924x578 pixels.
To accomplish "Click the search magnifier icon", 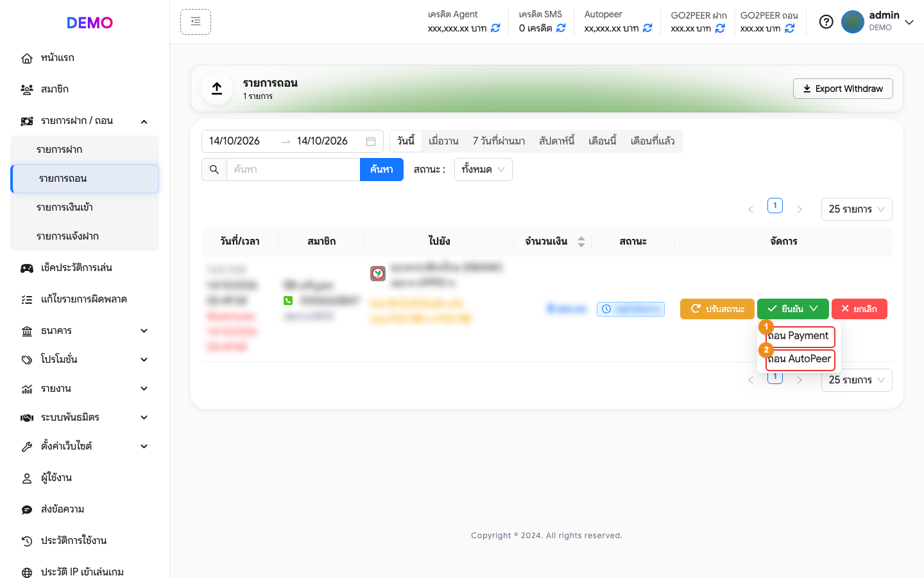I will pos(214,170).
